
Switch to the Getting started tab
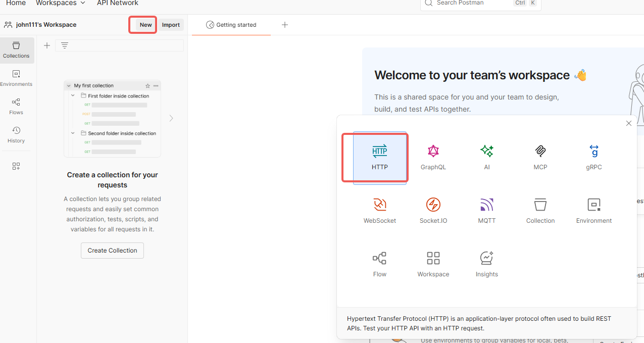(x=231, y=24)
